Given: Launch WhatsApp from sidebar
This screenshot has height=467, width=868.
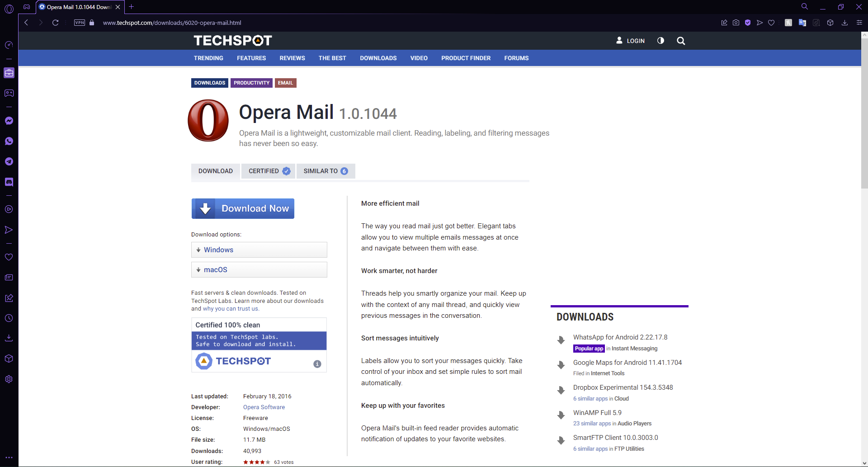Looking at the screenshot, I should (x=9, y=141).
